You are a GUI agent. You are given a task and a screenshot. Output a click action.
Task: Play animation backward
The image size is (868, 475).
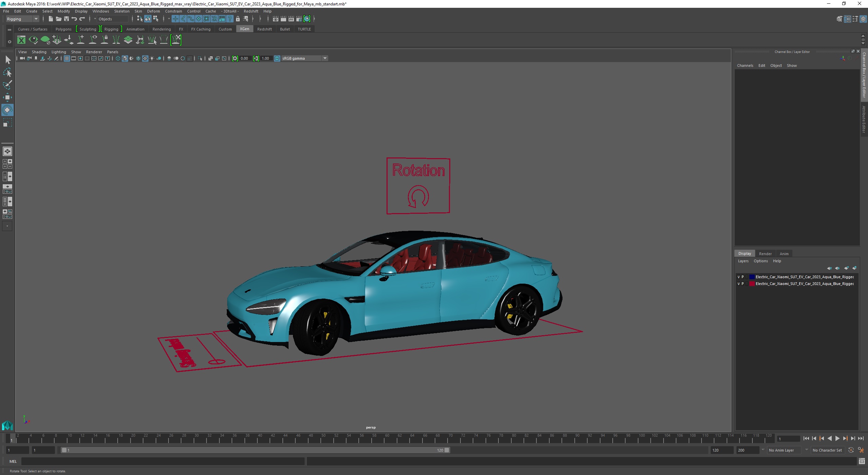click(830, 438)
